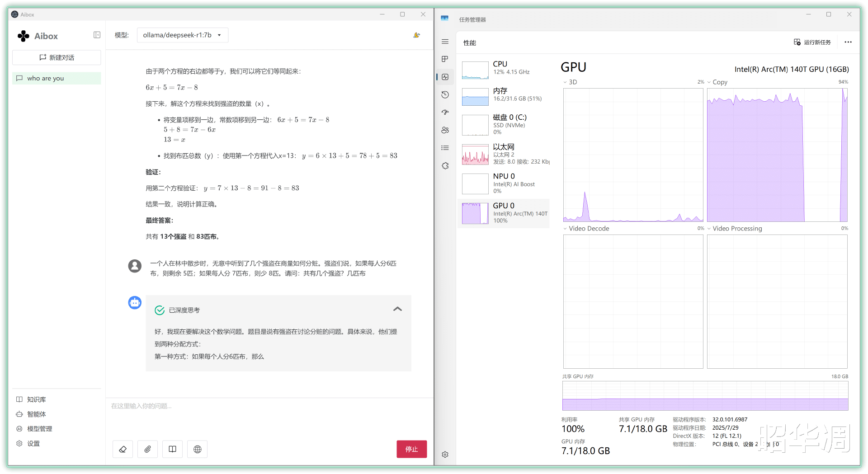Viewport: 868px width, 474px height.
Task: Click the Aibox title bar app icon
Action: [15, 14]
